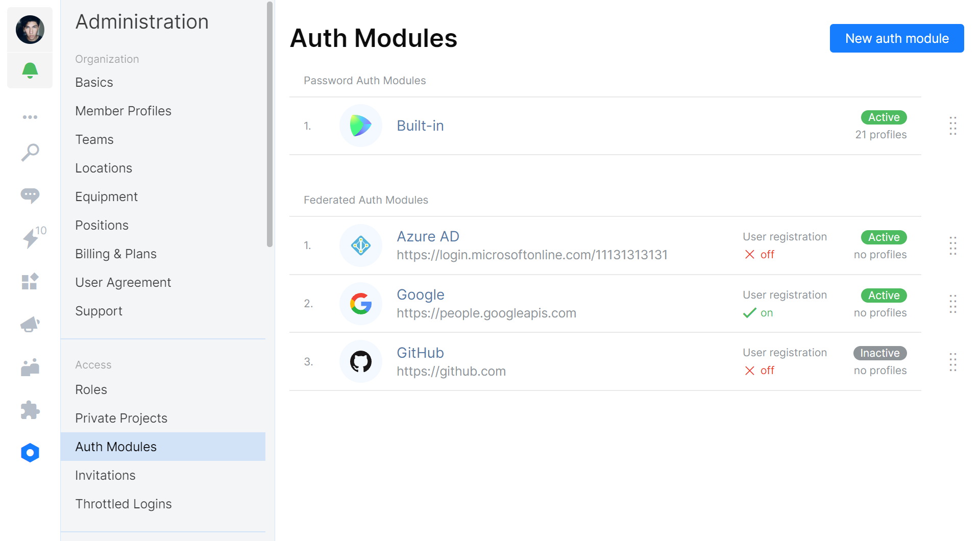This screenshot has width=980, height=541.
Task: Click the New auth module button
Action: pos(896,38)
